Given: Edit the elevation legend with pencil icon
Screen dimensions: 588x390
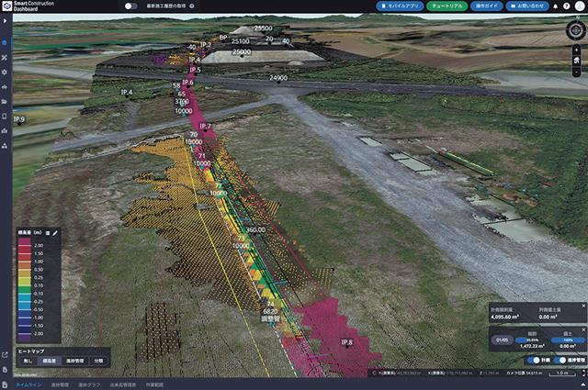Looking at the screenshot, I should click(x=55, y=234).
